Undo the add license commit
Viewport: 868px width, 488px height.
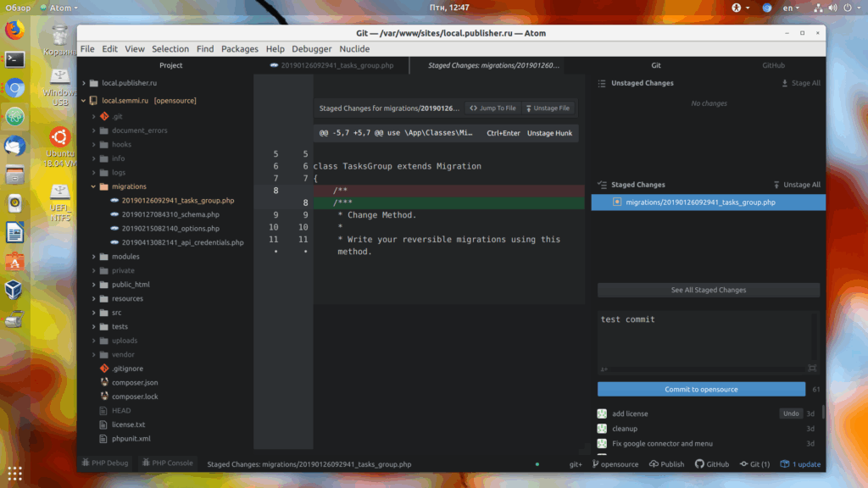click(791, 413)
